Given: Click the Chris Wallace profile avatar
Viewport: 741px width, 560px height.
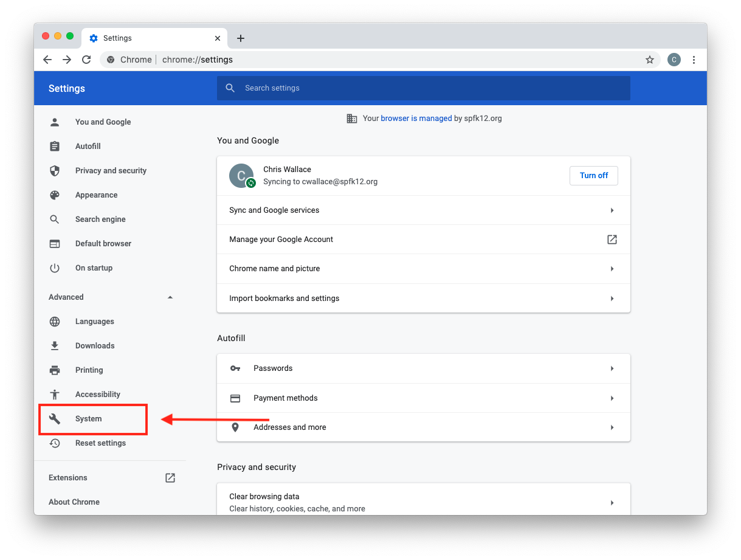Looking at the screenshot, I should coord(241,176).
